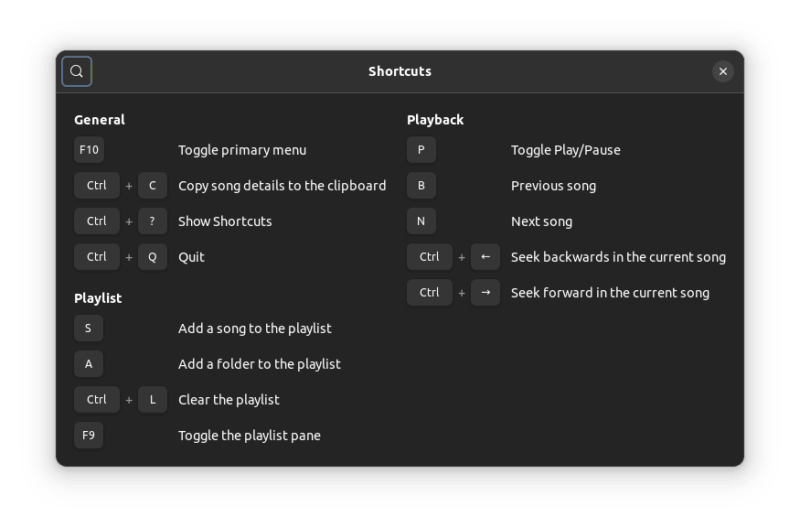The height and width of the screenshot is (528, 800).
Task: Click the Toggle Play/Pause shortcut label
Action: tap(565, 150)
